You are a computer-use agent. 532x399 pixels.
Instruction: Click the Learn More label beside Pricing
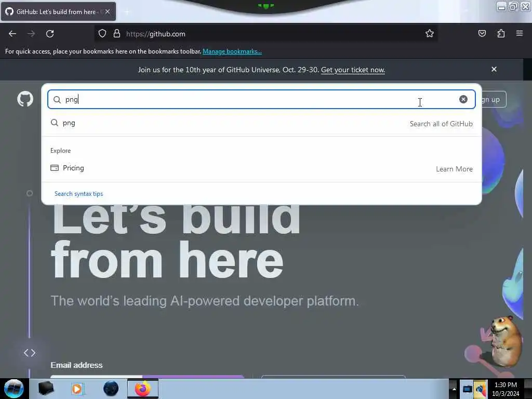454,169
